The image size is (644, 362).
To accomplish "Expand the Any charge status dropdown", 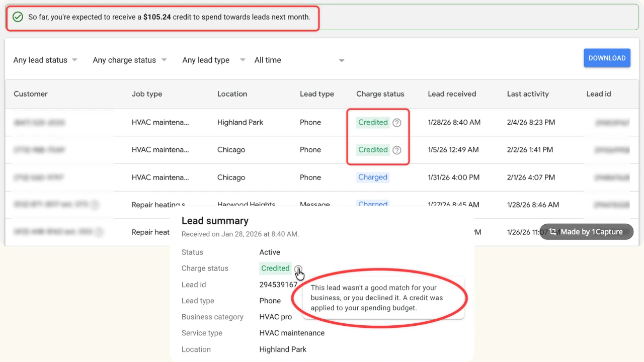I will (129, 60).
